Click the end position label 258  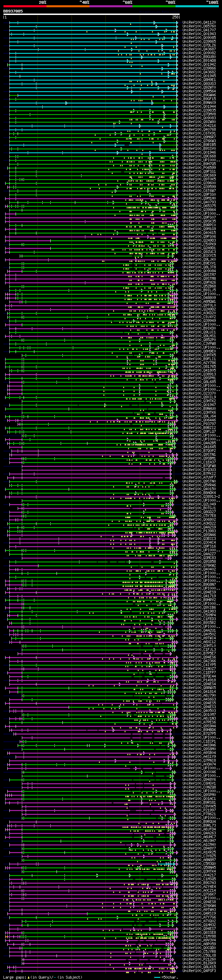pyautogui.click(x=175, y=17)
